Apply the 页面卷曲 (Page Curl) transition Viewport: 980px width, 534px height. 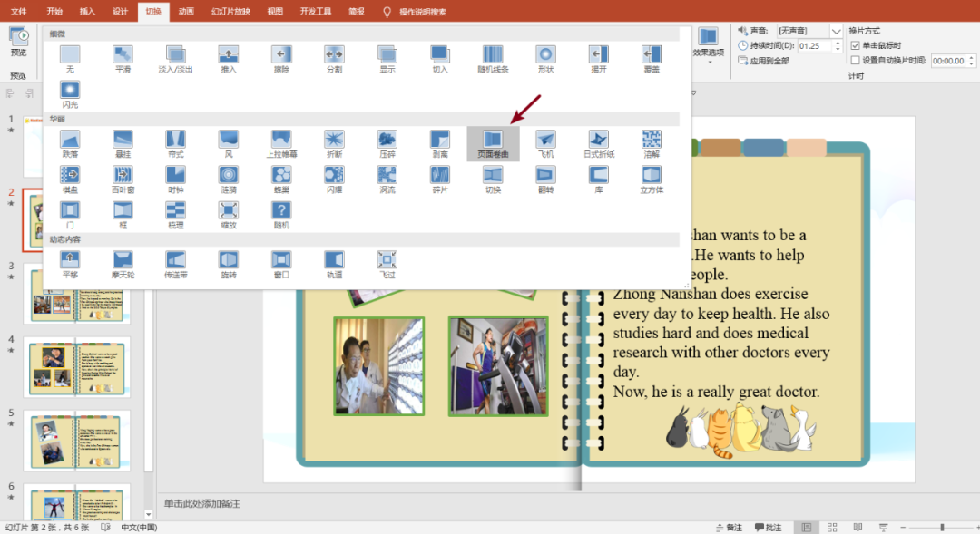[493, 143]
